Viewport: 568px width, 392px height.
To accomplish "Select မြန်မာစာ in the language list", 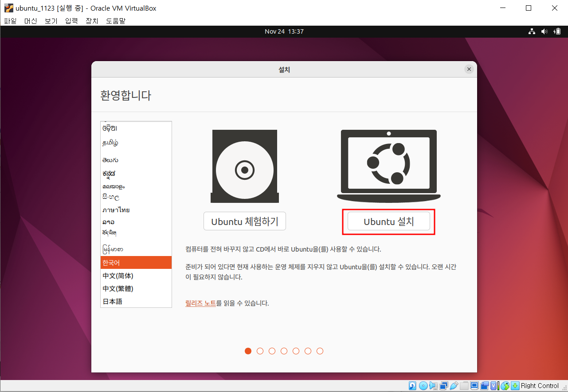I will tap(136, 249).
